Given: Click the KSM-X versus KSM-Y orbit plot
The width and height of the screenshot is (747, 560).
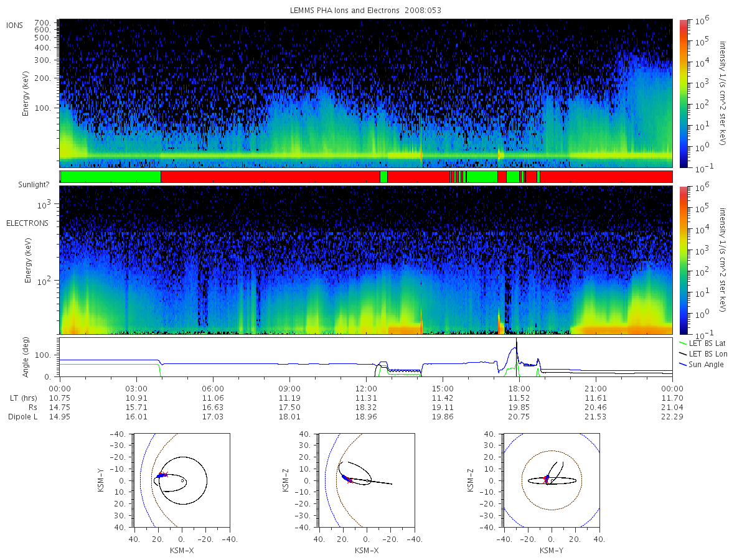Looking at the screenshot, I should (181, 480).
